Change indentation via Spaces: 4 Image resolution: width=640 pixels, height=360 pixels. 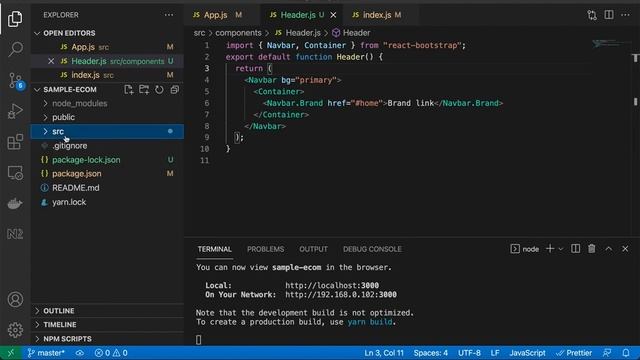tap(431, 353)
